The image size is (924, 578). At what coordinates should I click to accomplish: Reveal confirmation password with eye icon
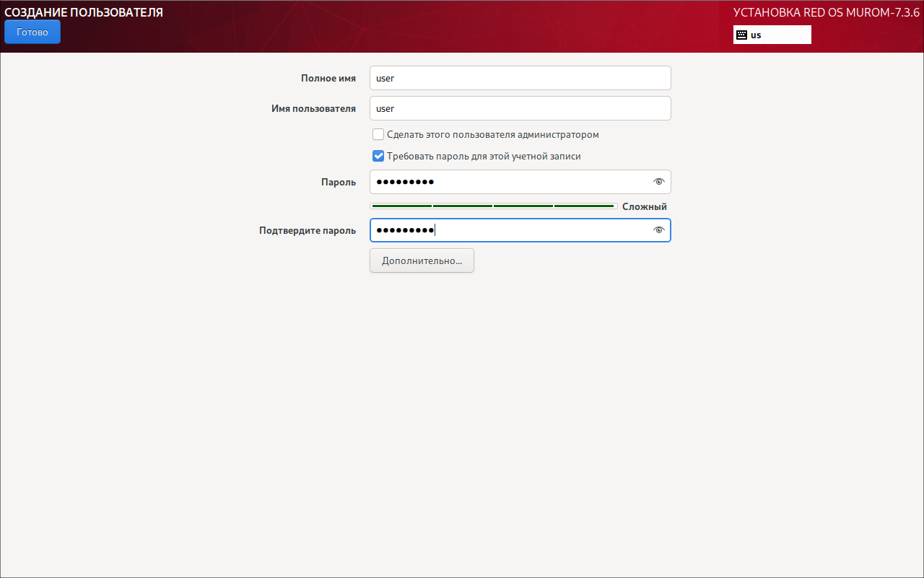[658, 230]
